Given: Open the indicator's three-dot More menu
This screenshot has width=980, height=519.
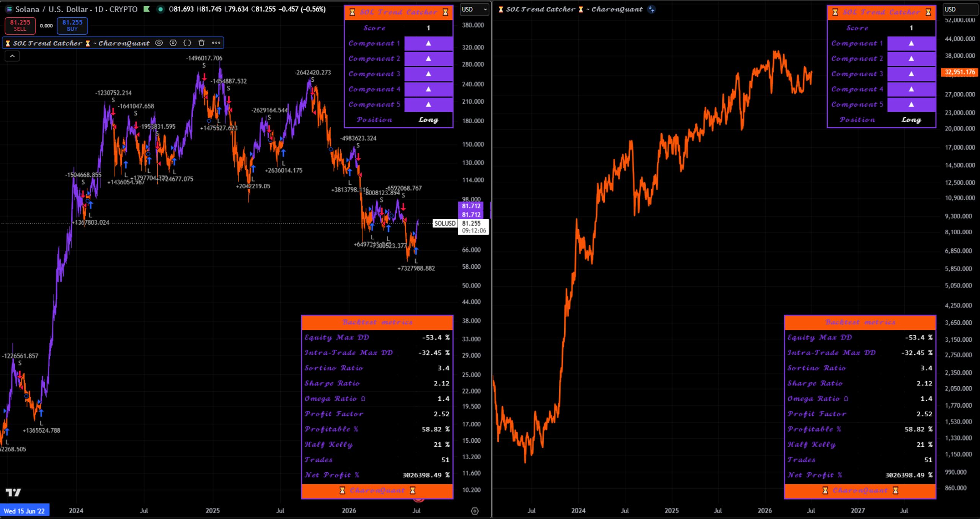Looking at the screenshot, I should pos(216,43).
